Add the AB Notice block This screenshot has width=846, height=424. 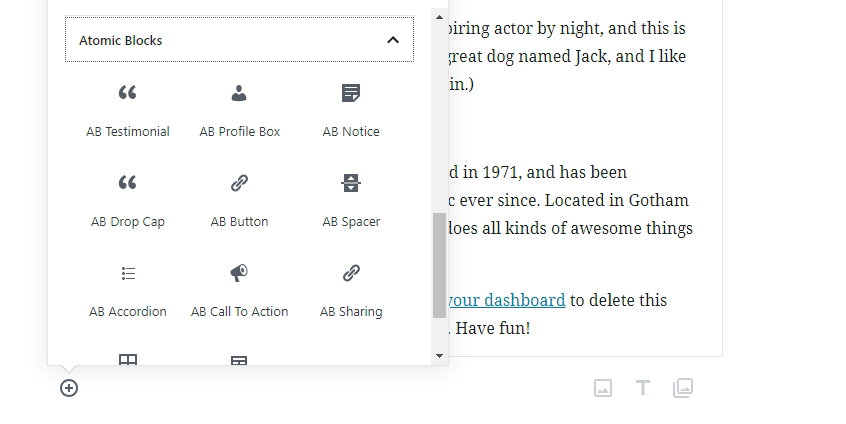(351, 109)
